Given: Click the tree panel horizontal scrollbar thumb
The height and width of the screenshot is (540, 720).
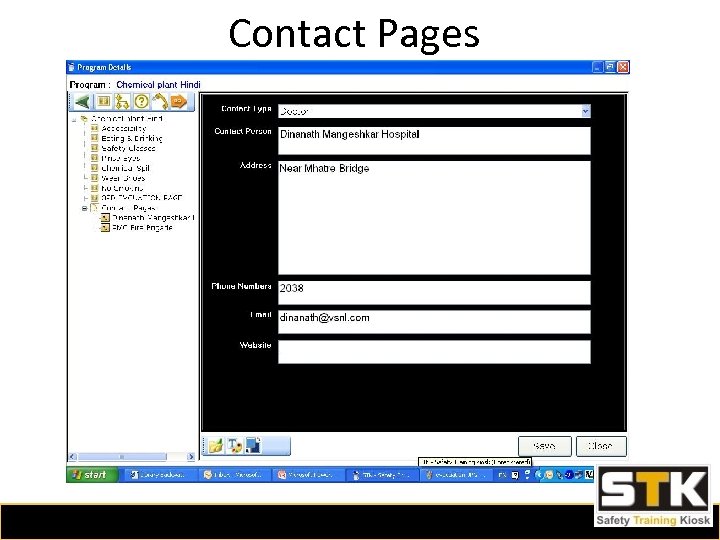Looking at the screenshot, I should pos(122,457).
